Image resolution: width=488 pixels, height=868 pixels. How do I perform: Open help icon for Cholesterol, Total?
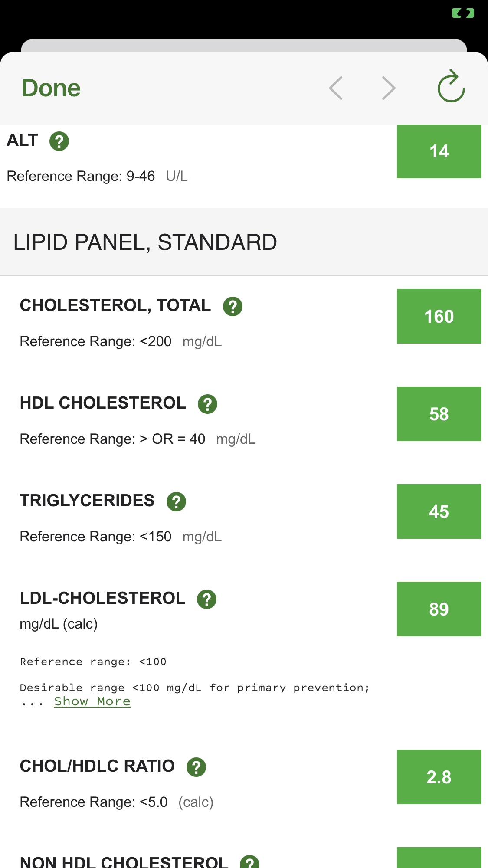point(233,307)
